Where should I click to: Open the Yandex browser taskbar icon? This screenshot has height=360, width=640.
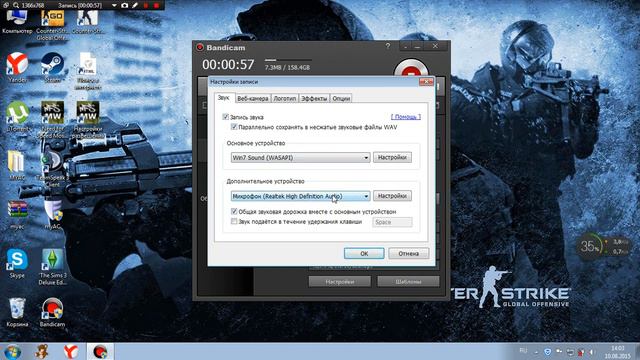71,351
